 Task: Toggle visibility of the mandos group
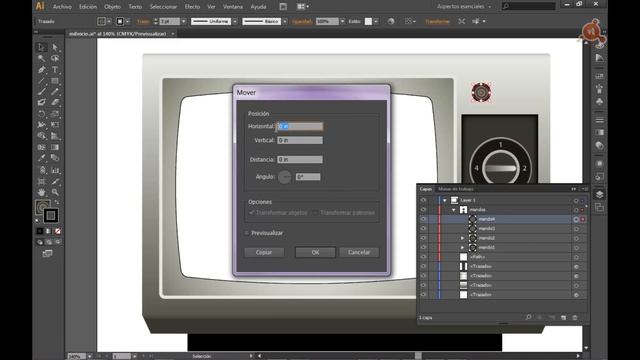pos(423,210)
